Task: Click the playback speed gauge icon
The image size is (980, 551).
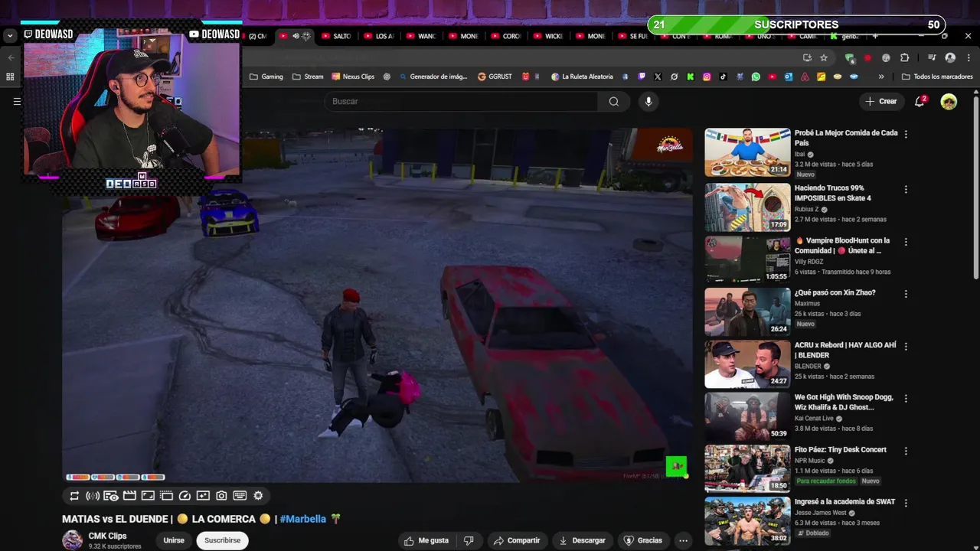Action: [185, 496]
